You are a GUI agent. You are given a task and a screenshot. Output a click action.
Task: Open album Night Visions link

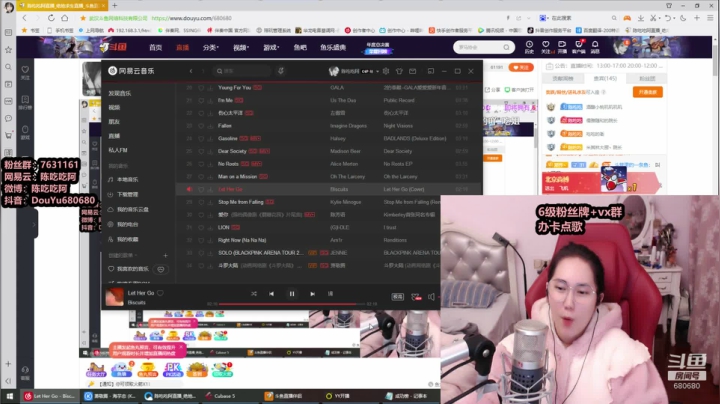(398, 126)
